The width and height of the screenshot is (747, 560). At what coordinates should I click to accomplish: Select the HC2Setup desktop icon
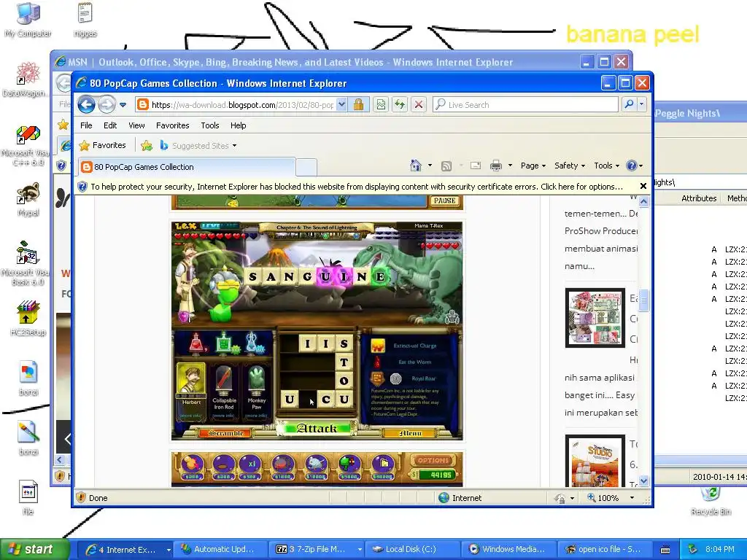click(28, 318)
